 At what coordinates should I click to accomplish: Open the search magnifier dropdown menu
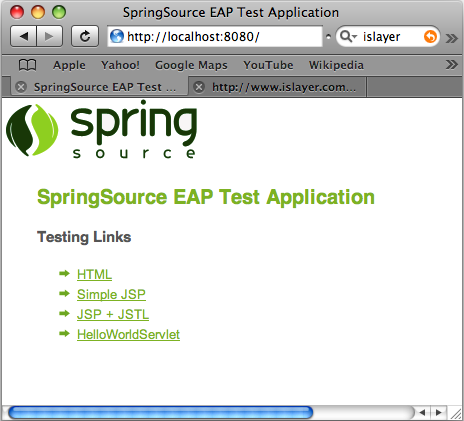point(349,36)
